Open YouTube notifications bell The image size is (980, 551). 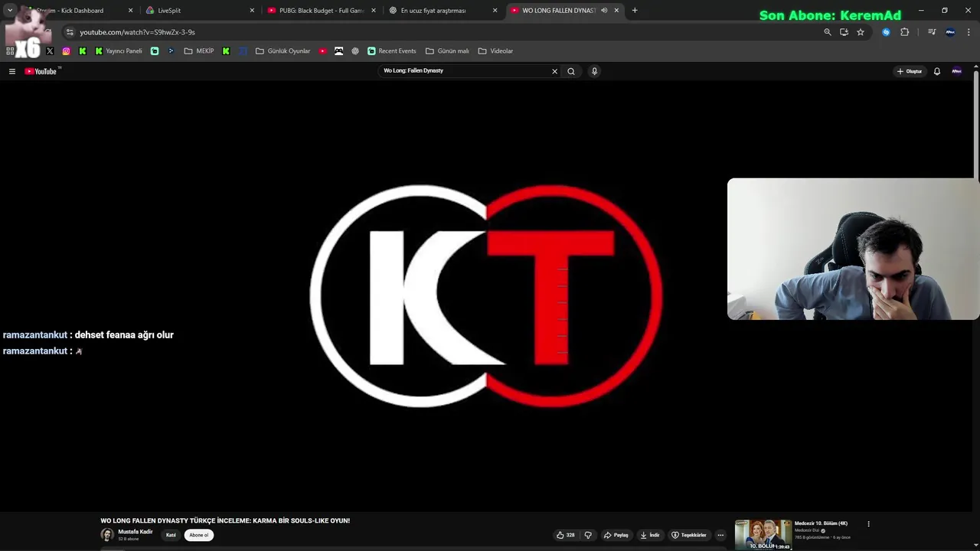[x=936, y=71]
